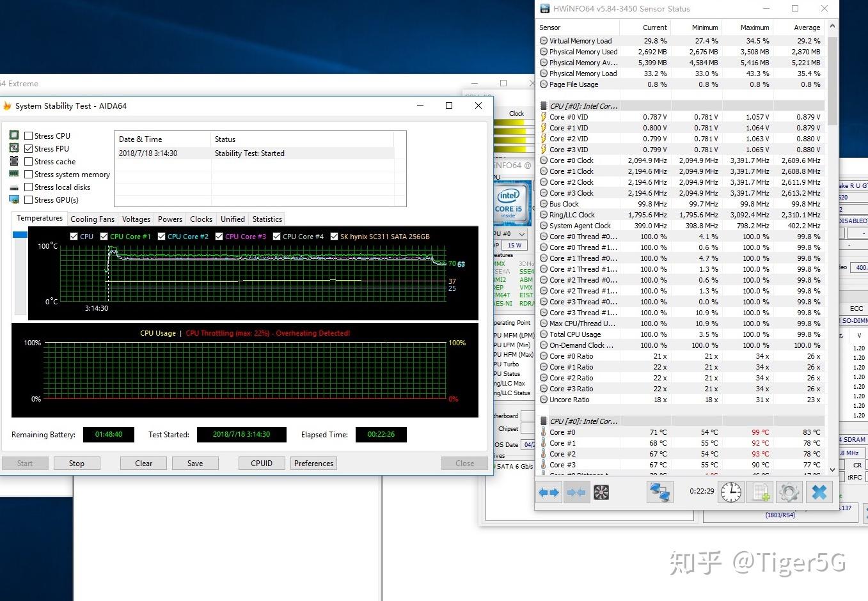This screenshot has height=601, width=868.
Task: Start sensor logging with the report file icon
Action: pos(759,492)
